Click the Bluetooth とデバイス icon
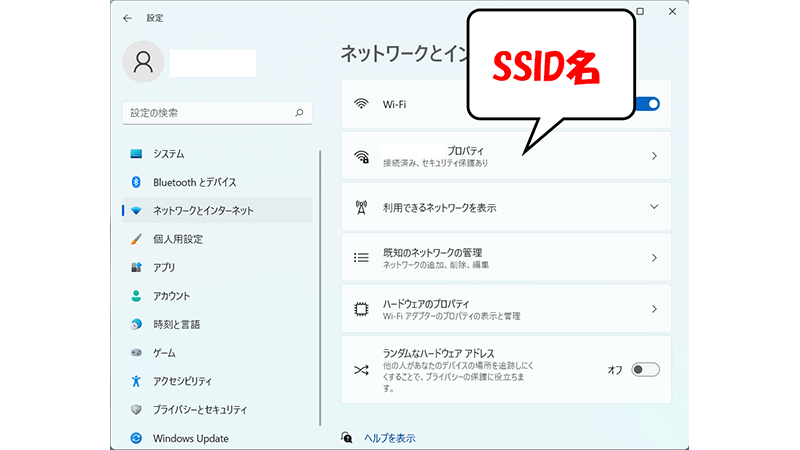800x450 pixels. pos(137,182)
